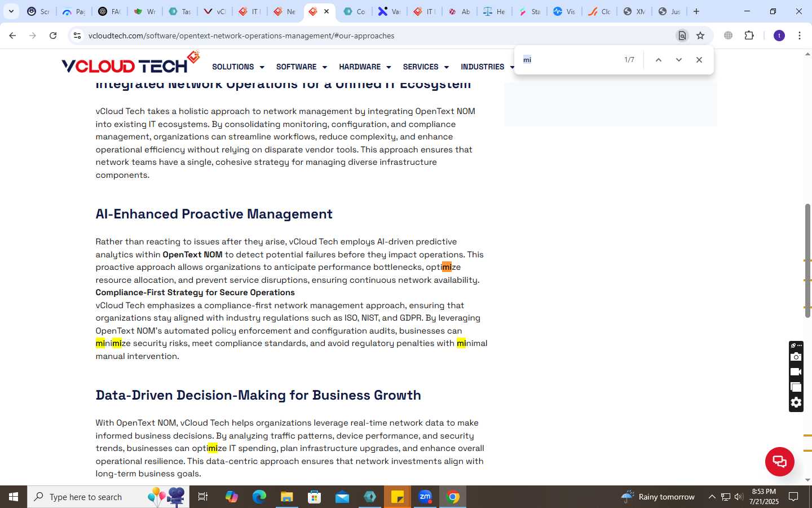812x508 pixels.
Task: Open the Rainy tomorrow weather widget
Action: [657, 497]
